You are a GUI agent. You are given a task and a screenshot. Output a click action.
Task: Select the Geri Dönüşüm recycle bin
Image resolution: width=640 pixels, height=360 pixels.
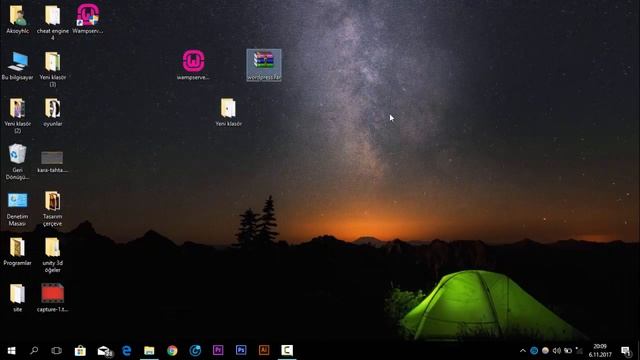point(18,162)
